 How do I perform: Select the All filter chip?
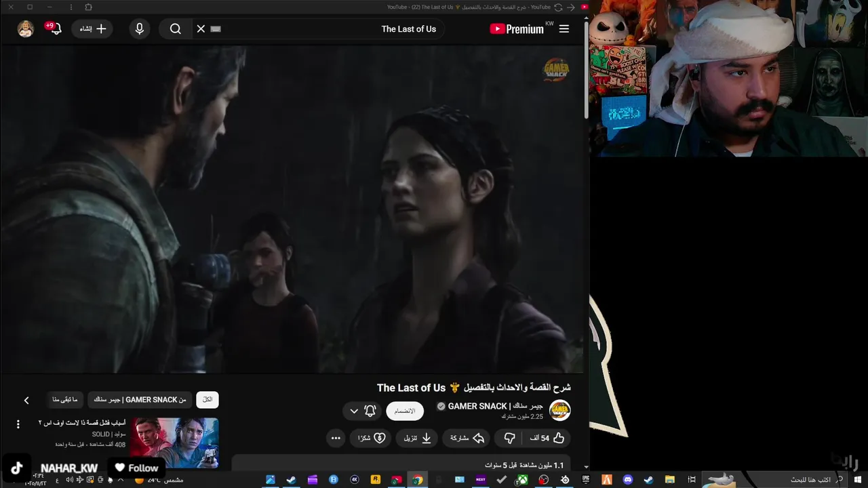coord(208,399)
